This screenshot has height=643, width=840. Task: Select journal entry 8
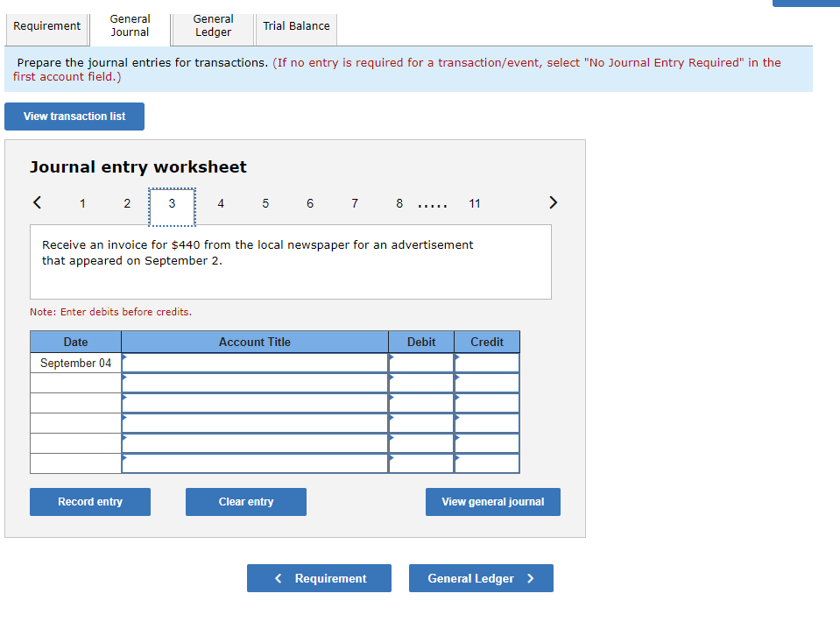point(399,203)
